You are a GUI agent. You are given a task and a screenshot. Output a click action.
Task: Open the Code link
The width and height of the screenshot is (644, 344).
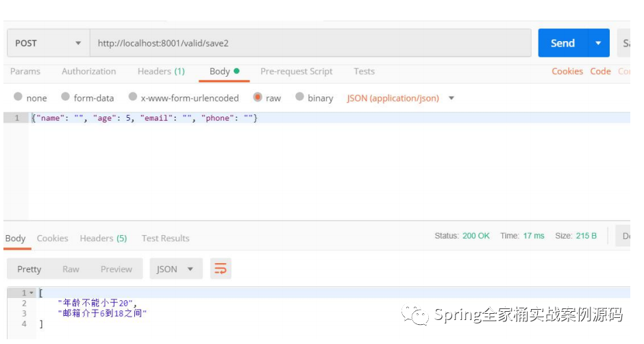click(x=600, y=71)
